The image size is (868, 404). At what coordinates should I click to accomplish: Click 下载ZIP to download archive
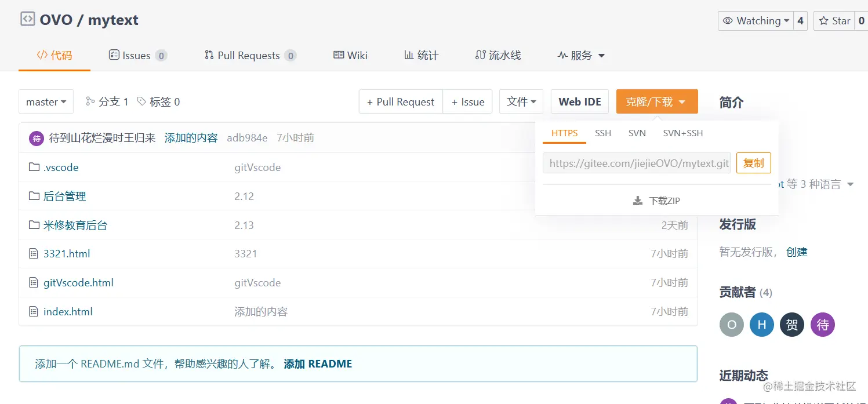[x=657, y=201]
